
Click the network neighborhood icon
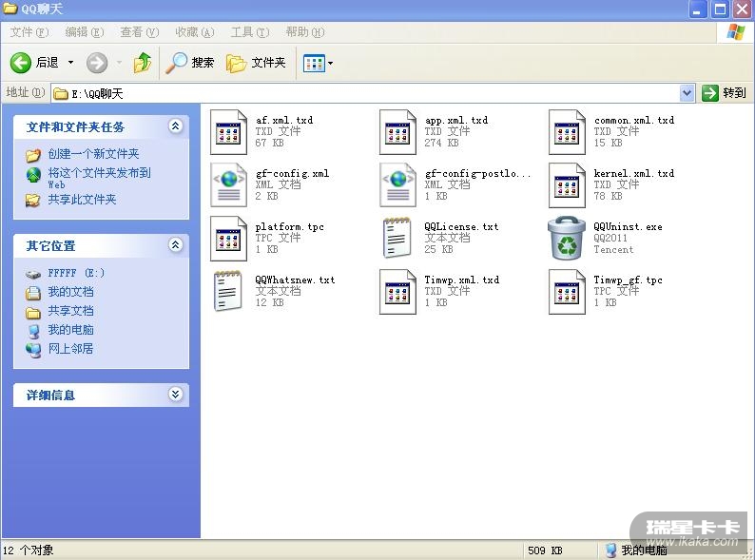33,350
